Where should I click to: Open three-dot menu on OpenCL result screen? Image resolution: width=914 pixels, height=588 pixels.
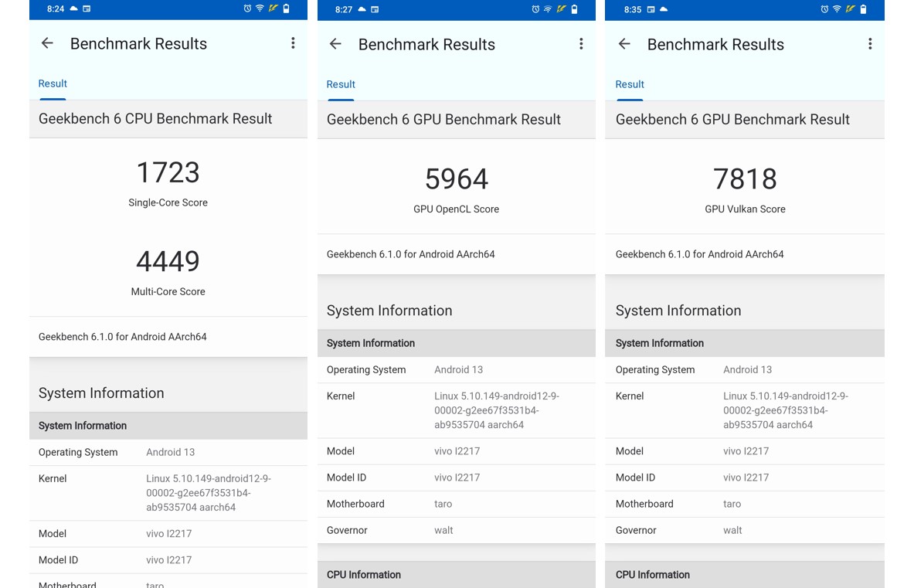tap(580, 44)
